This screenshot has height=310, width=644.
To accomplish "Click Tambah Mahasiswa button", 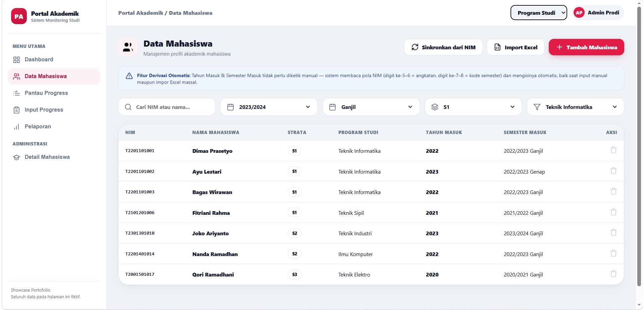I will 586,47.
